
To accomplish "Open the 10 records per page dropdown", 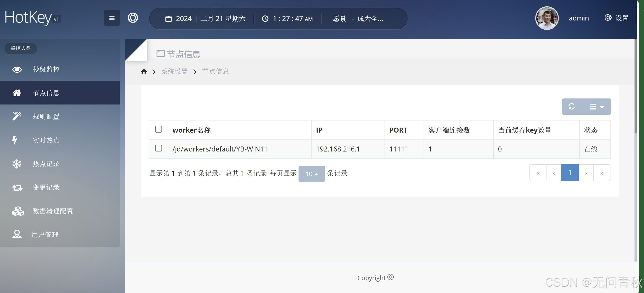I will (312, 174).
